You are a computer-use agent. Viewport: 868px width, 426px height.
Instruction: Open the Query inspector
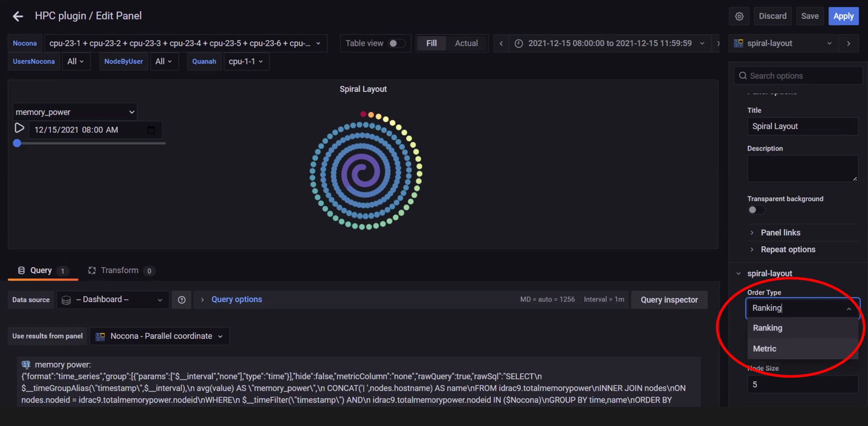pyautogui.click(x=669, y=300)
